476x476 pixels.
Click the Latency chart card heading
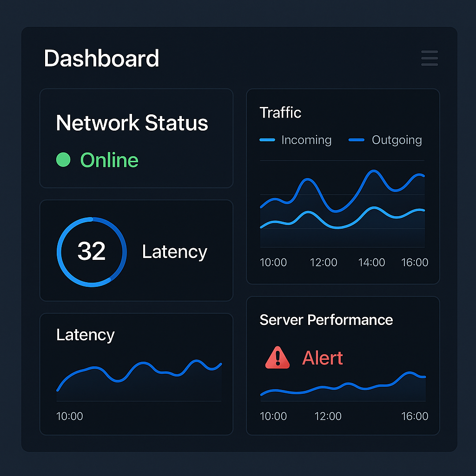86,335
